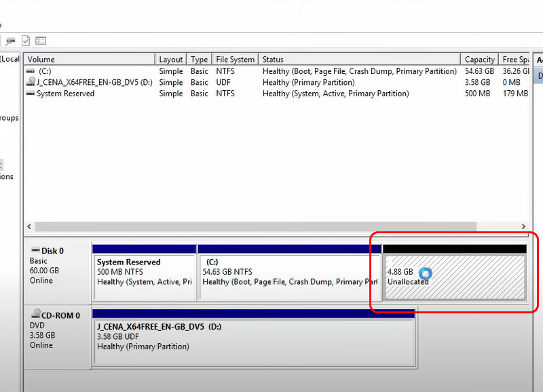Click the horizontal scrollbar left arrow
The height and width of the screenshot is (392, 543).
tap(29, 227)
